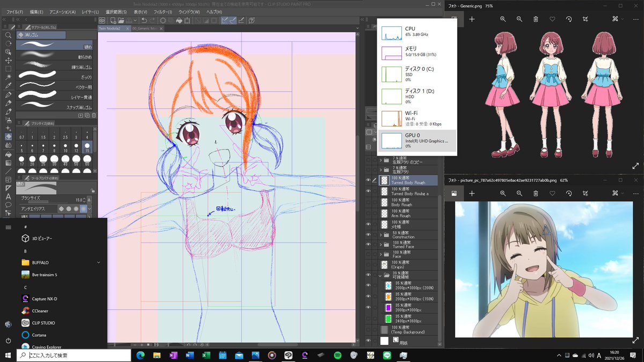Select the 練り消しゴム sub tool
This screenshot has width=644, height=362.
(x=54, y=66)
